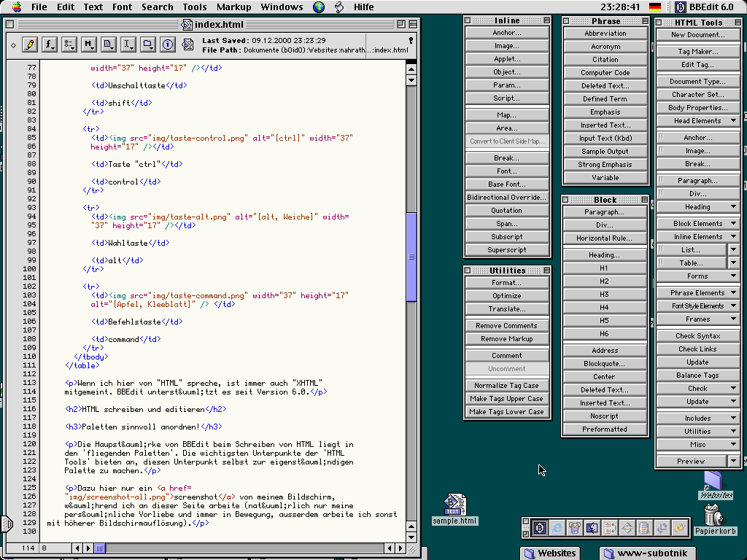Open the I-beam text options popup
This screenshot has width=747, height=560.
point(128,44)
